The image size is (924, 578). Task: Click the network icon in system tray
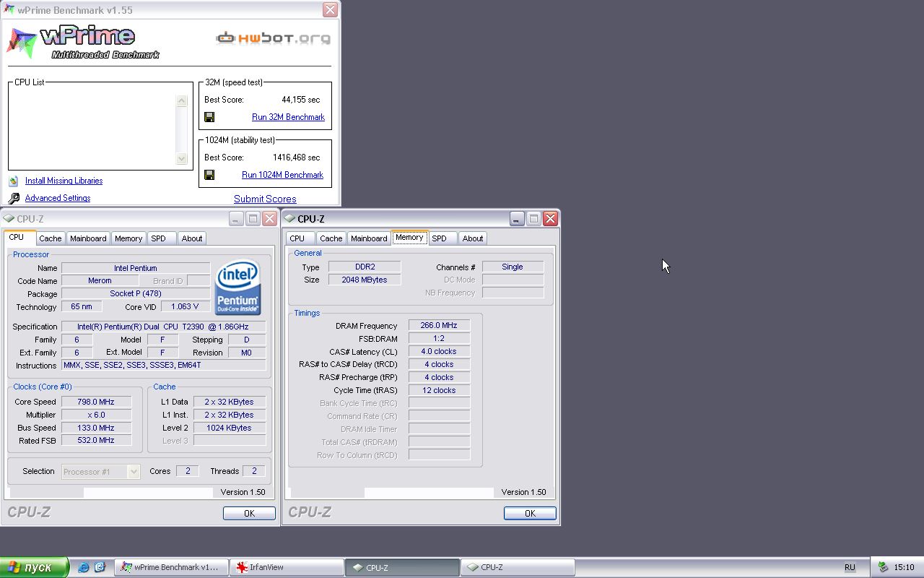coord(883,567)
